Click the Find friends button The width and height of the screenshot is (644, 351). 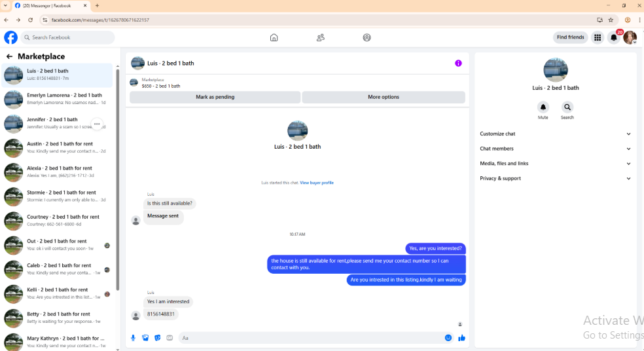click(571, 37)
